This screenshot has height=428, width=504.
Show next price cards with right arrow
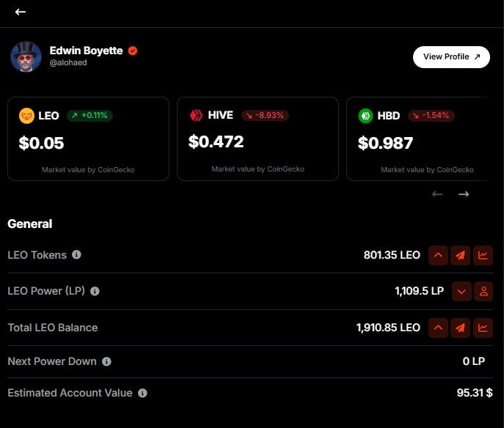click(464, 194)
